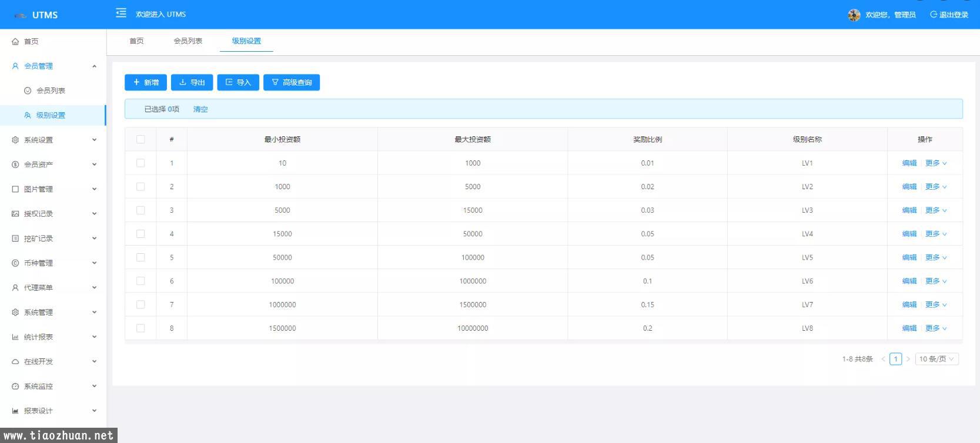Image resolution: width=980 pixels, height=443 pixels.
Task: Click the edit link for LV8 row
Action: 909,328
